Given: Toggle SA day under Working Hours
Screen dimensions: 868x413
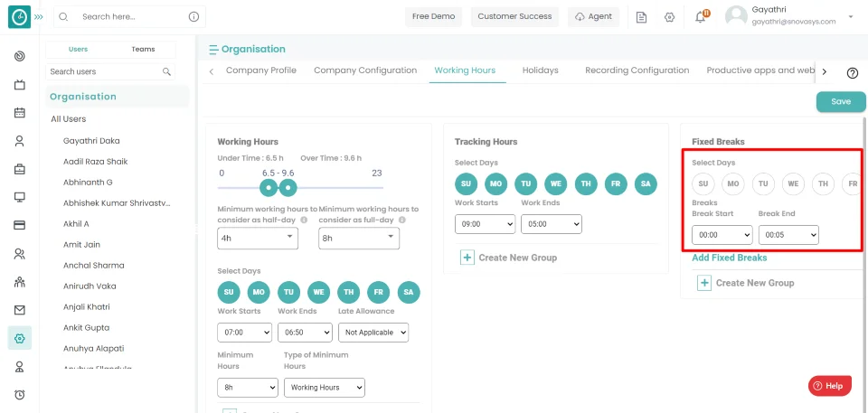Looking at the screenshot, I should tap(409, 292).
